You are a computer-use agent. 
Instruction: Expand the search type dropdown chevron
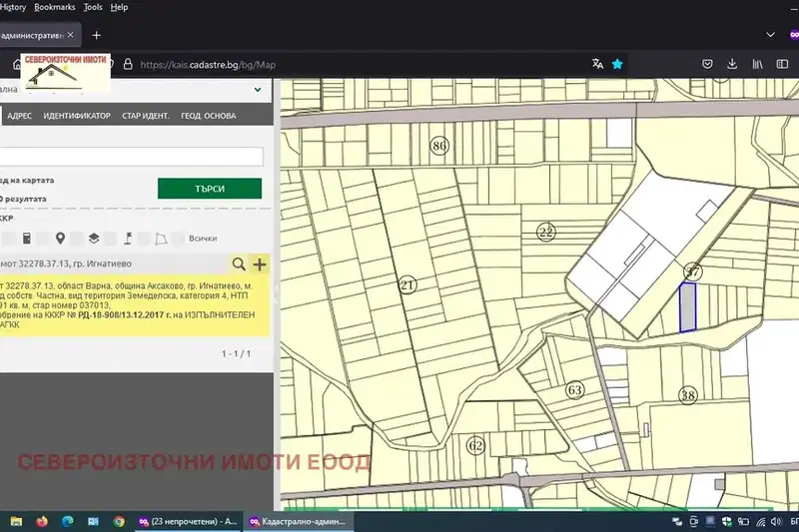tap(258, 90)
